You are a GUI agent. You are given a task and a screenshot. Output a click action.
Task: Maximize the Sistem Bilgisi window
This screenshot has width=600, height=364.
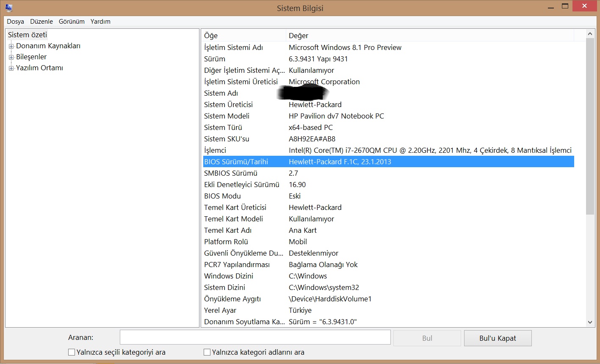[x=565, y=6]
